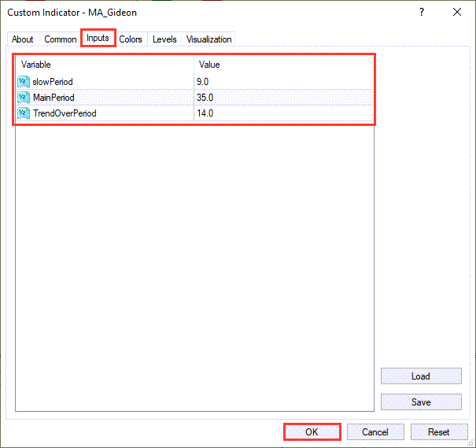Viewport: 476px width, 448px height.
Task: Reset inputs with the Reset button
Action: point(439,432)
